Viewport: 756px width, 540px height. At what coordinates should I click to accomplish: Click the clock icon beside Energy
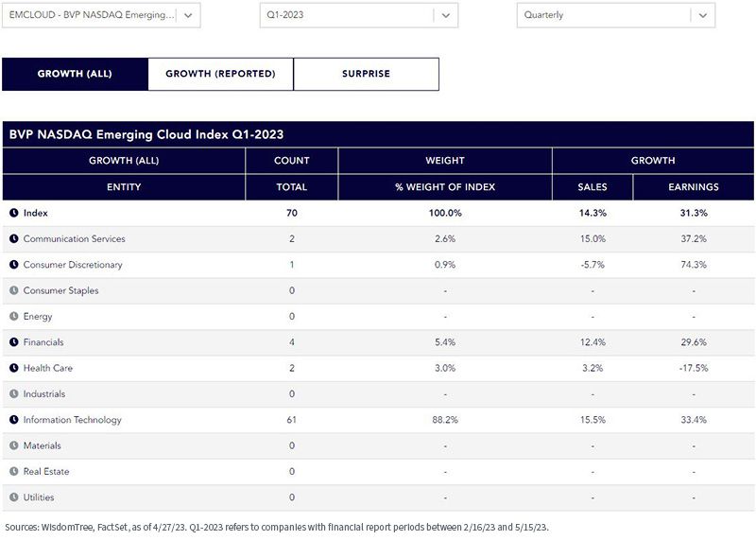14,317
